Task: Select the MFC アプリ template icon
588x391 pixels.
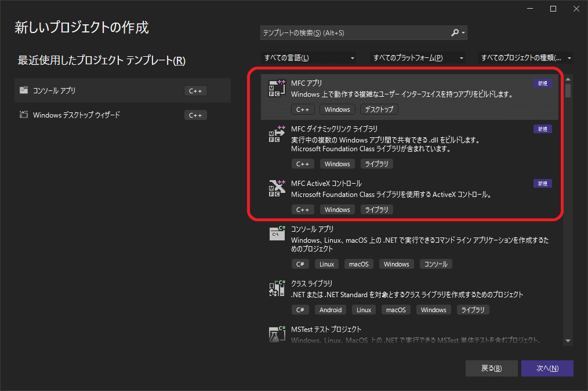Action: [277, 89]
